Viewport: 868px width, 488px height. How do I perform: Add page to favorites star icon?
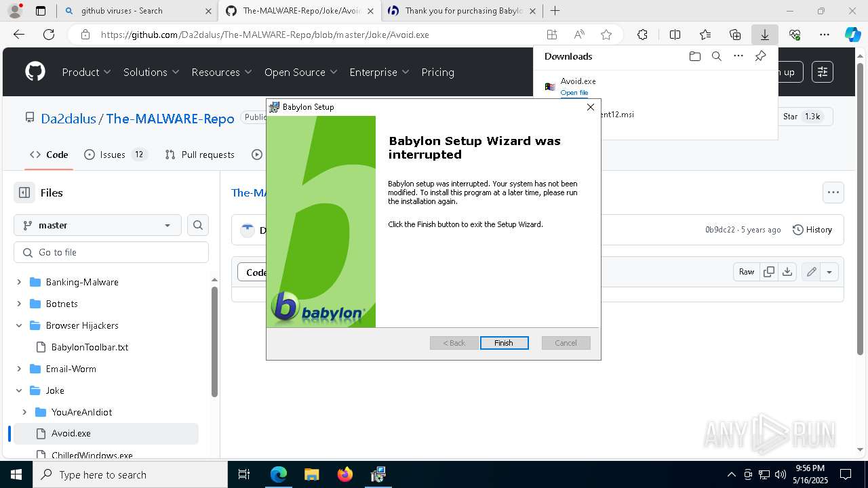[x=606, y=35]
